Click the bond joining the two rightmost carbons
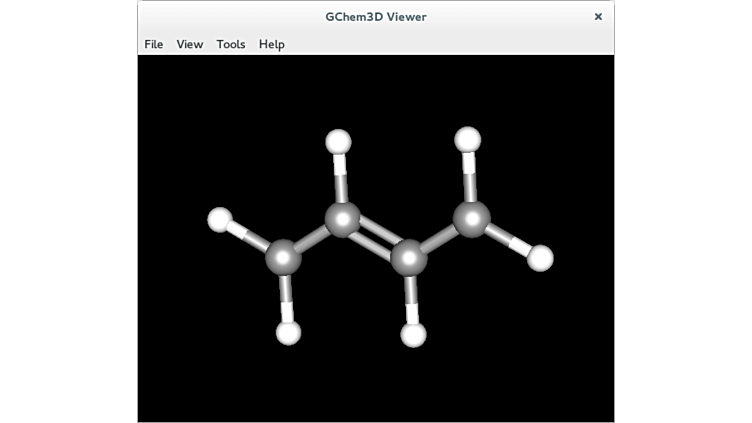 [x=440, y=237]
